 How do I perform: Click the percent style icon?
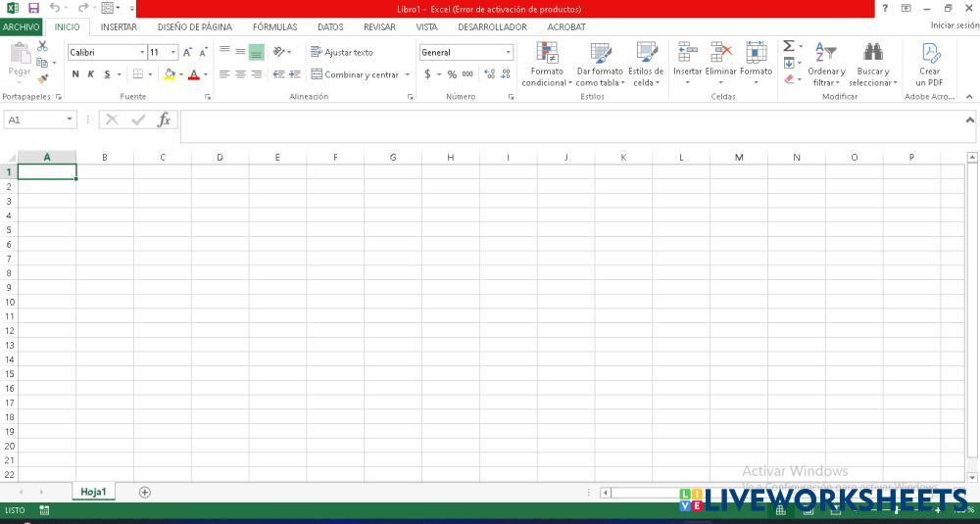pyautogui.click(x=452, y=74)
